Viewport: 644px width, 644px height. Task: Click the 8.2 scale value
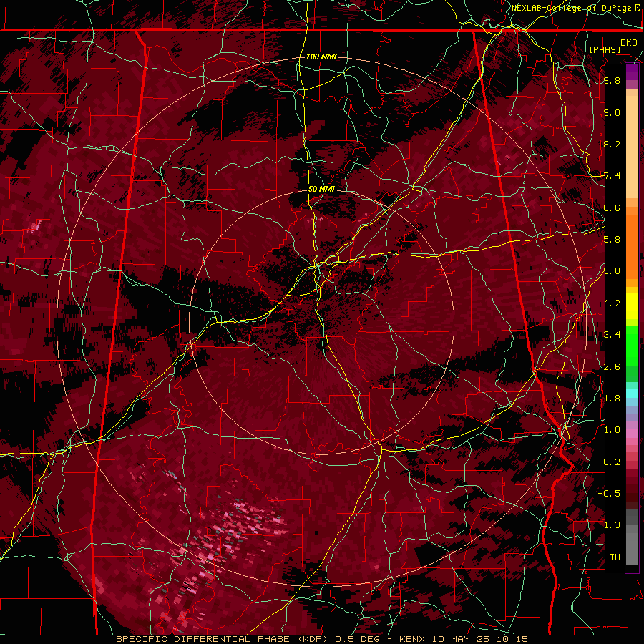pyautogui.click(x=612, y=145)
